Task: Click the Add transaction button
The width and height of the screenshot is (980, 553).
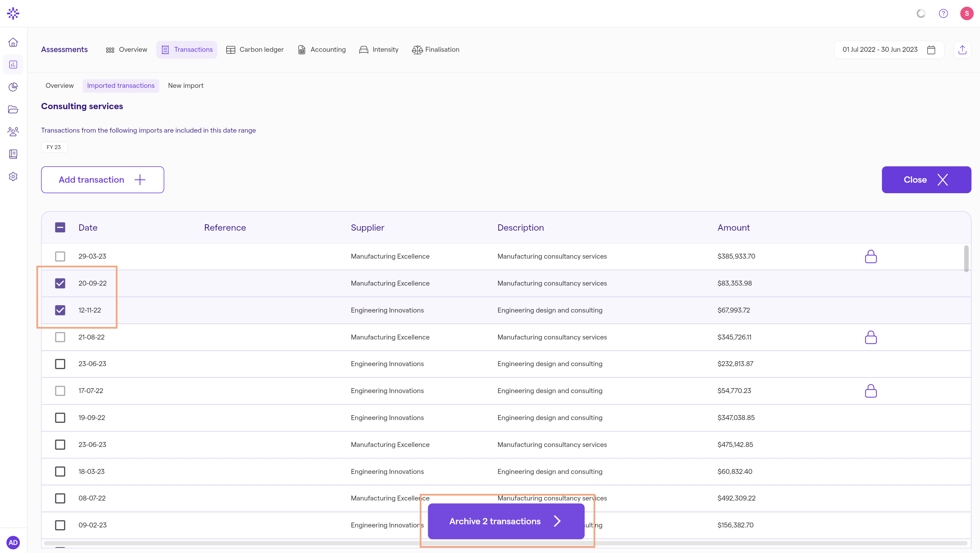Action: (x=103, y=180)
